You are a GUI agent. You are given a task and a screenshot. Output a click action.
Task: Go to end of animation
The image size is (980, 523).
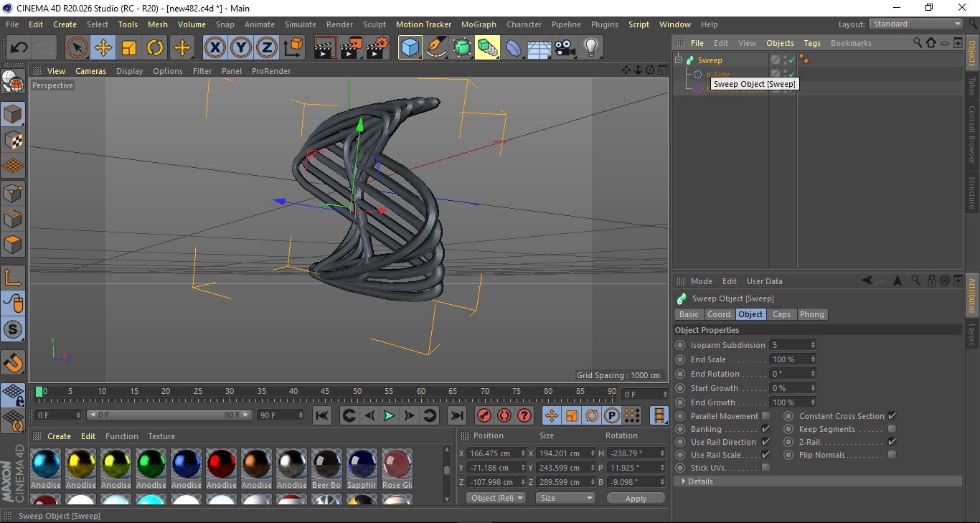pos(456,415)
